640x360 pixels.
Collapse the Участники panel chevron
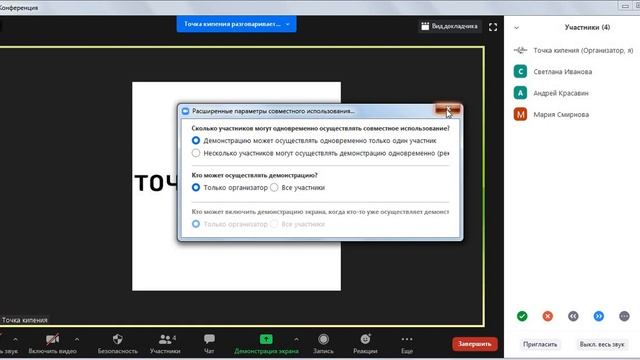tap(517, 28)
